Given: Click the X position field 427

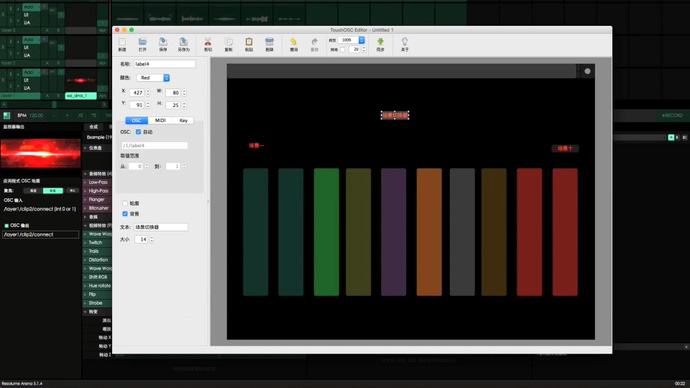Looking at the screenshot, I should (137, 93).
